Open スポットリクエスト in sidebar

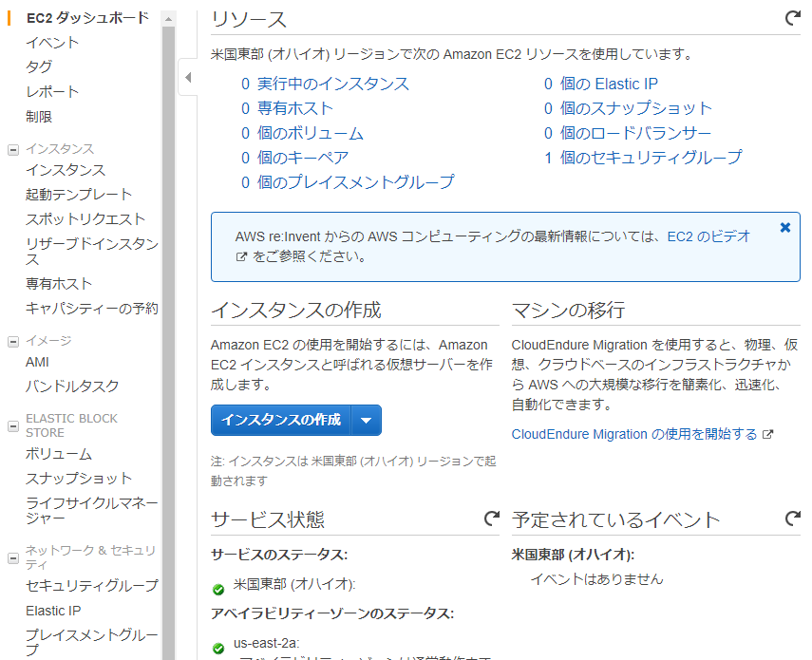click(x=85, y=219)
